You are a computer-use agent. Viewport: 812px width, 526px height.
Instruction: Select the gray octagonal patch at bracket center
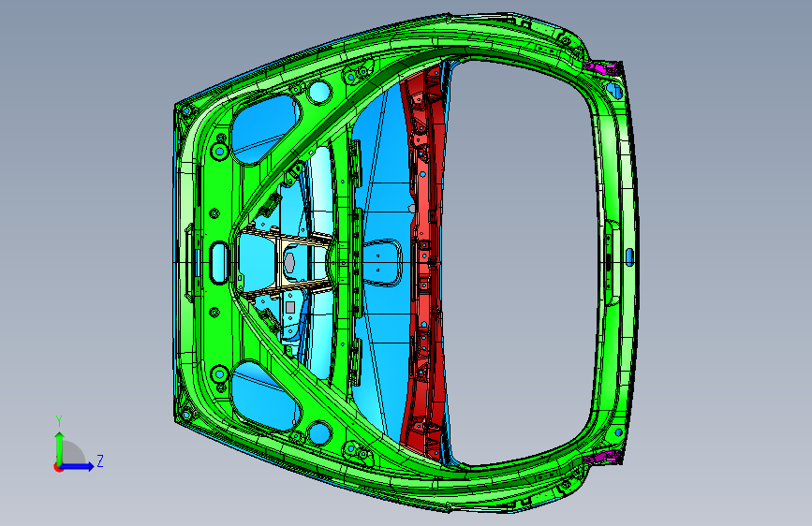(x=290, y=263)
